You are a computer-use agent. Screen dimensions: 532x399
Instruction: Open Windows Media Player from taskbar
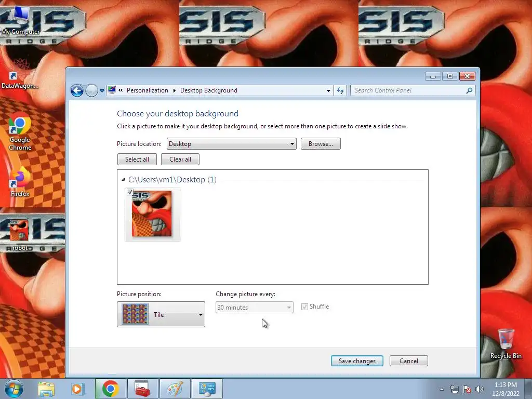tap(77, 389)
